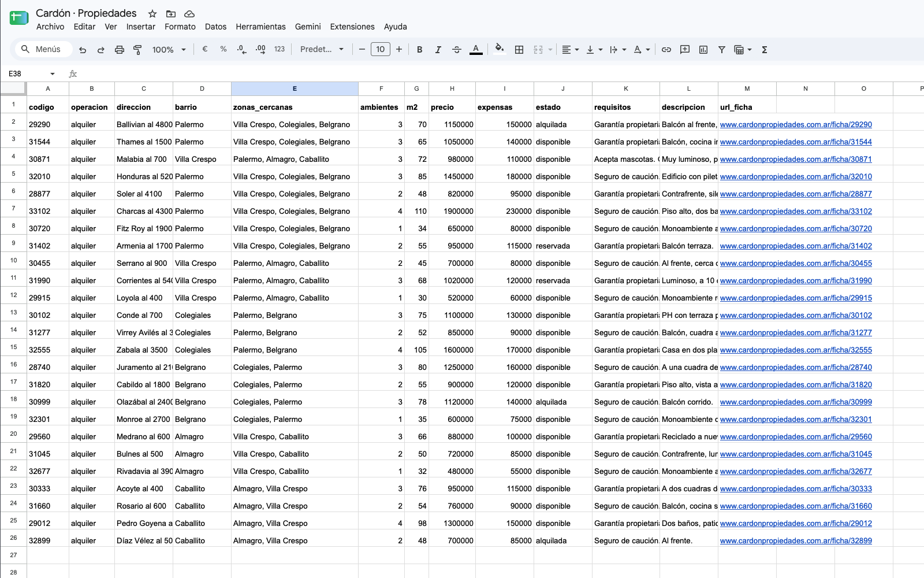Increase decimal places icon
The image size is (924, 578).
click(260, 49)
